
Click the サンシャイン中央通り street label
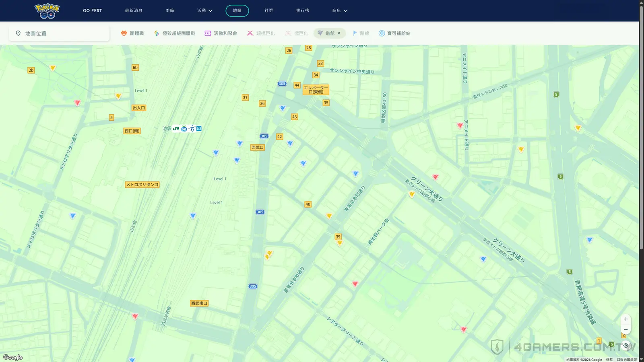[352, 71]
